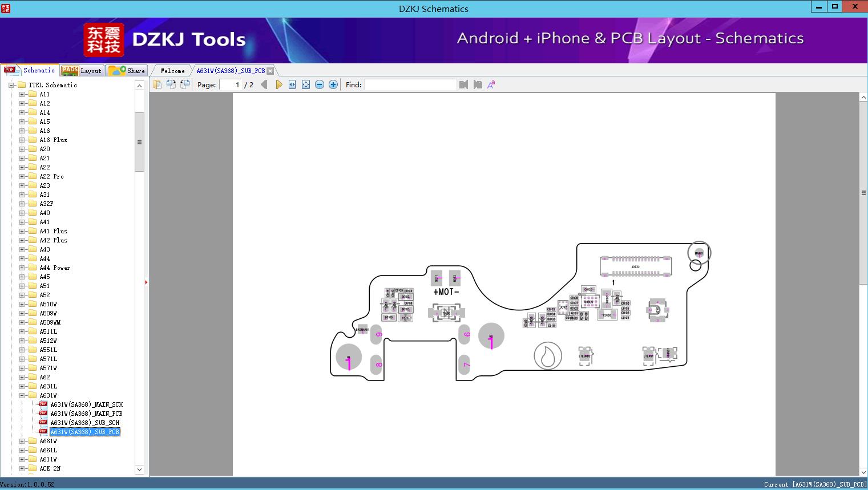Expand the A22 Pro folder
This screenshot has height=490, width=868.
pyautogui.click(x=22, y=176)
